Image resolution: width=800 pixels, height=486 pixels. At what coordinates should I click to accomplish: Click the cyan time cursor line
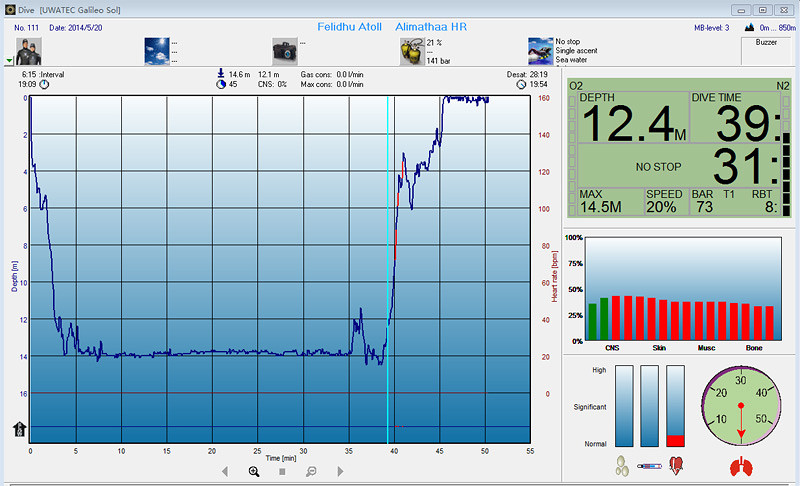click(x=387, y=270)
